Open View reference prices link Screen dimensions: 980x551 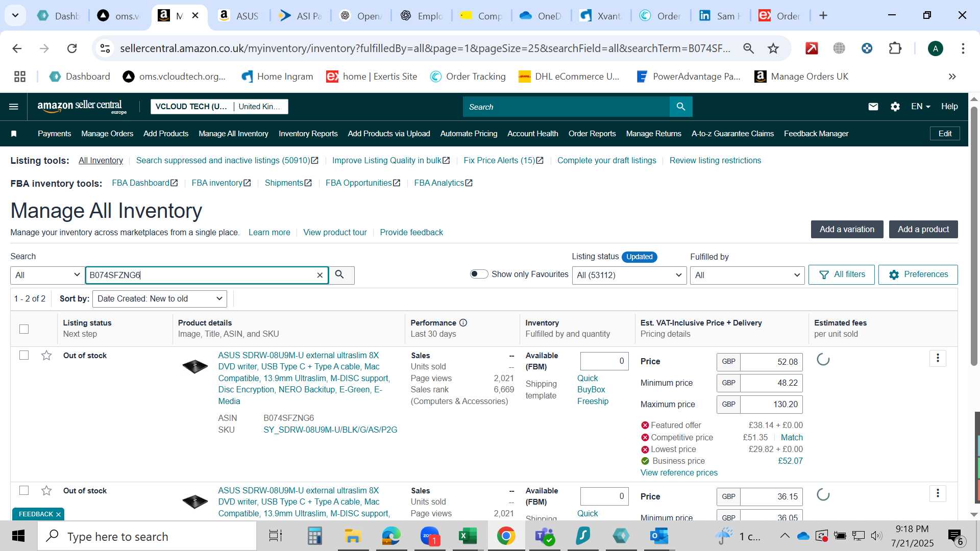(679, 473)
